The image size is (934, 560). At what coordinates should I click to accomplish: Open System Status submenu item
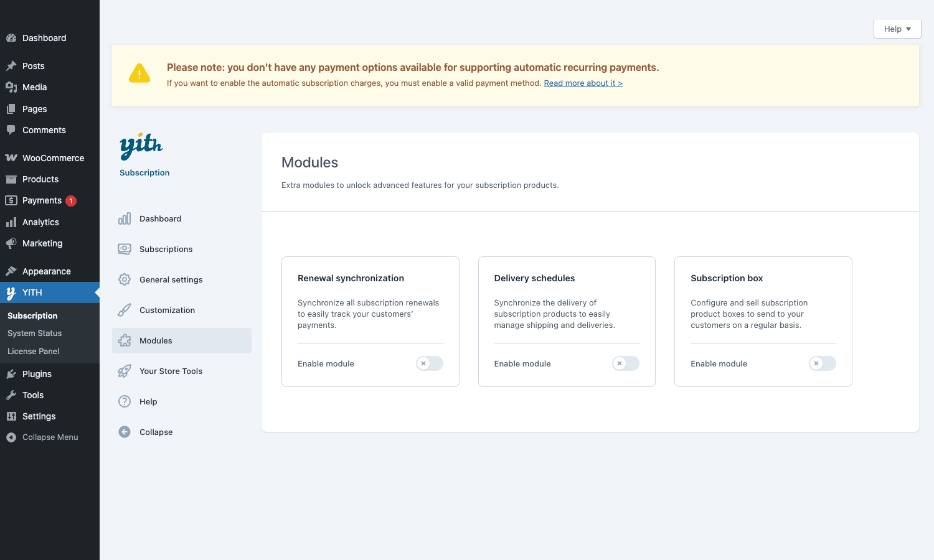(35, 334)
